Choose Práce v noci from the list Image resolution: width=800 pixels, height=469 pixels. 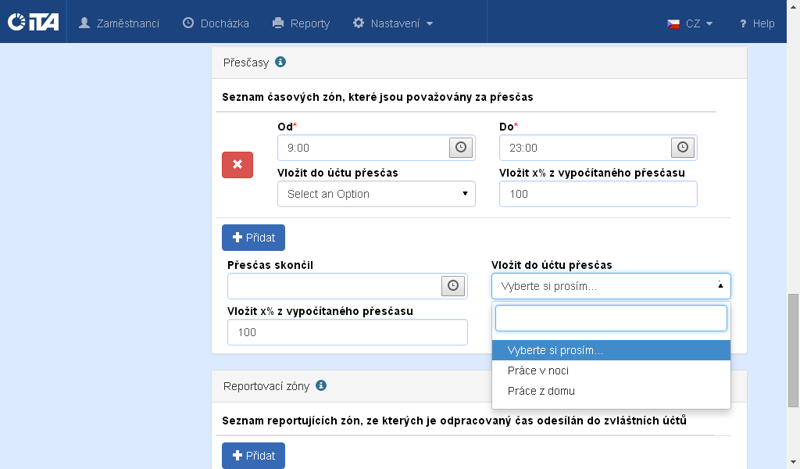537,371
